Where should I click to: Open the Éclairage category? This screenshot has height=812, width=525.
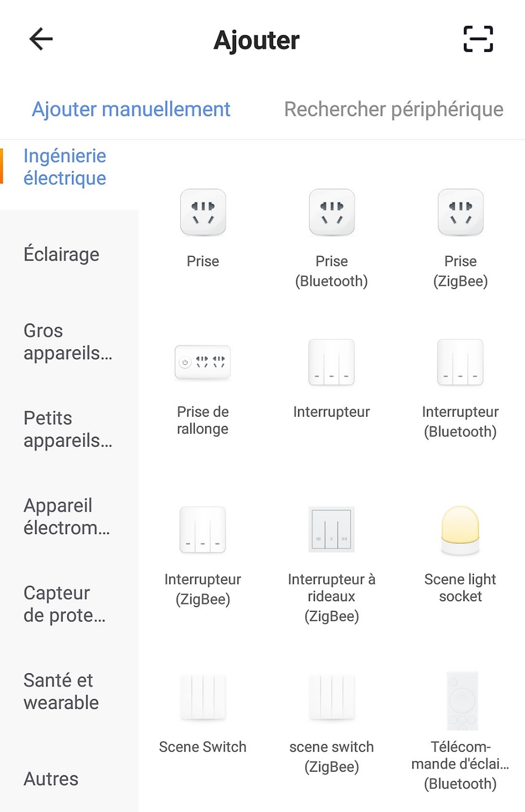(x=62, y=254)
